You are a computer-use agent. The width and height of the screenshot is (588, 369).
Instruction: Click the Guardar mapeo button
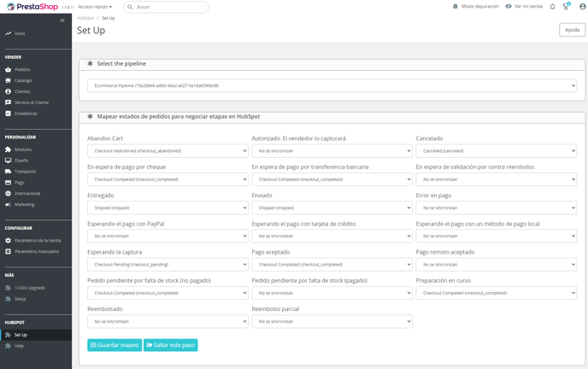point(115,345)
